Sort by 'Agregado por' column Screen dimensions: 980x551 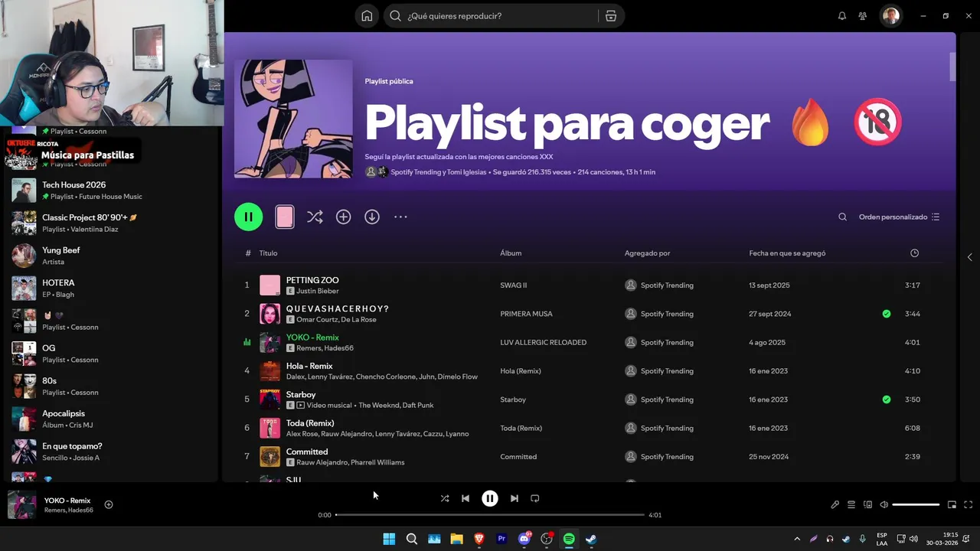point(647,253)
